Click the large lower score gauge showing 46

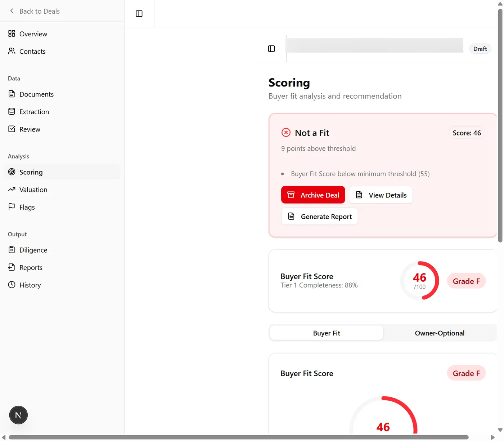(x=383, y=415)
